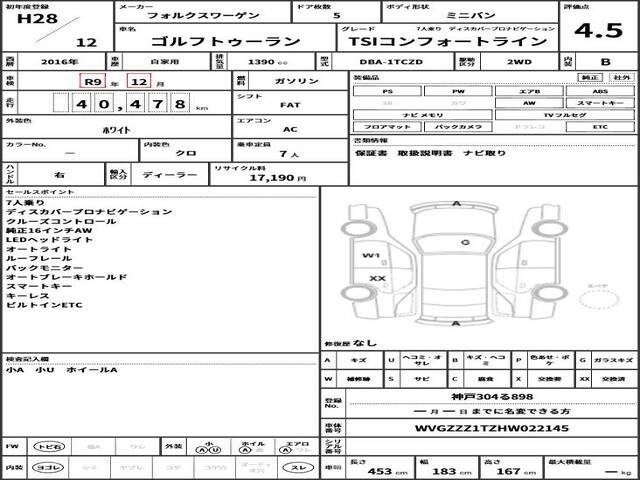
Task: Click the 4.5 evaluation score
Action: click(x=599, y=30)
